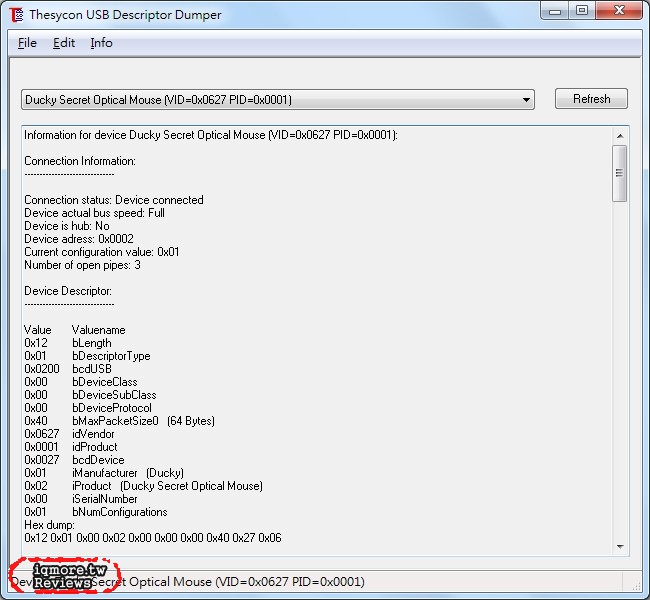Screen dimensions: 650x600
Task: Minimize the USB Descriptor Dumper window
Action: 555,11
